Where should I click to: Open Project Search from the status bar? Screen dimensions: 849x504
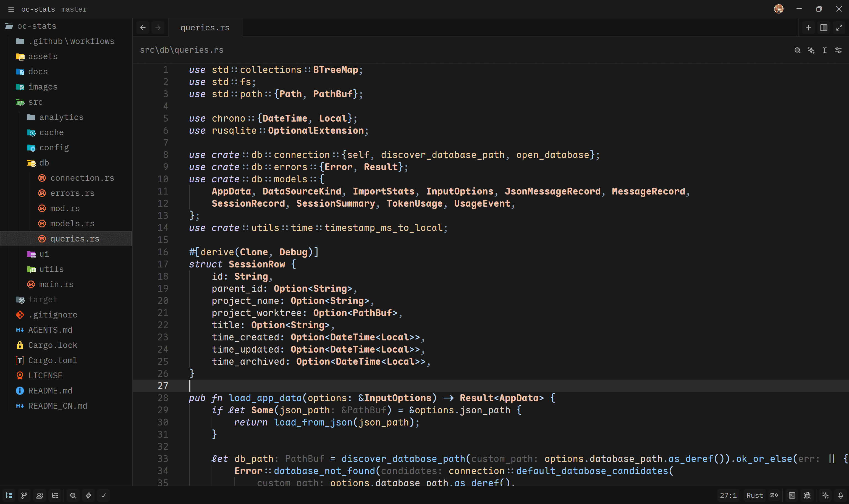tap(73, 495)
